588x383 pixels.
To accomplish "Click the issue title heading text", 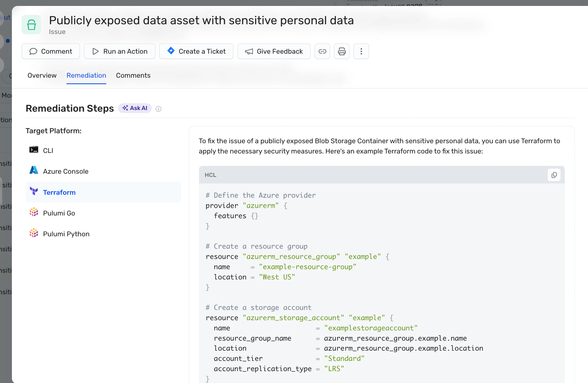I will [201, 20].
